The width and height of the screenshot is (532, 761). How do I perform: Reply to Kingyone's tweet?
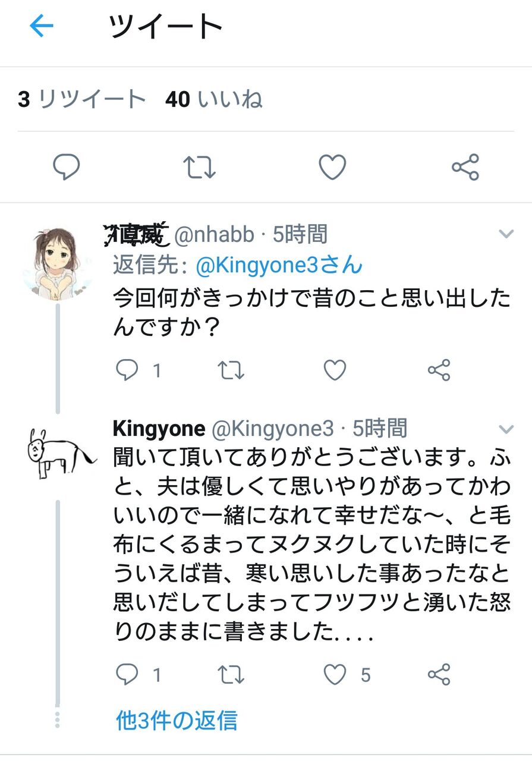click(x=127, y=675)
